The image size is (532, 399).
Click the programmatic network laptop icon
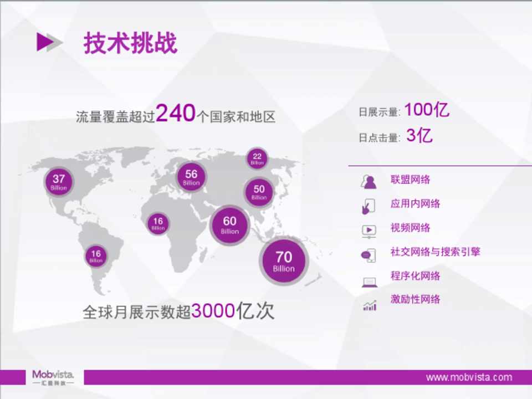point(369,282)
